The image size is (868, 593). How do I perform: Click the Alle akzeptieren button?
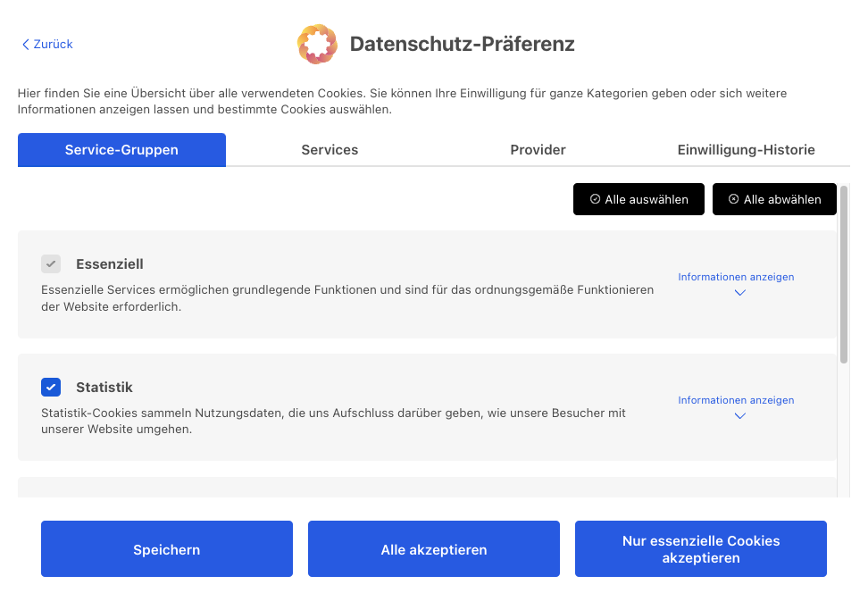coord(434,549)
